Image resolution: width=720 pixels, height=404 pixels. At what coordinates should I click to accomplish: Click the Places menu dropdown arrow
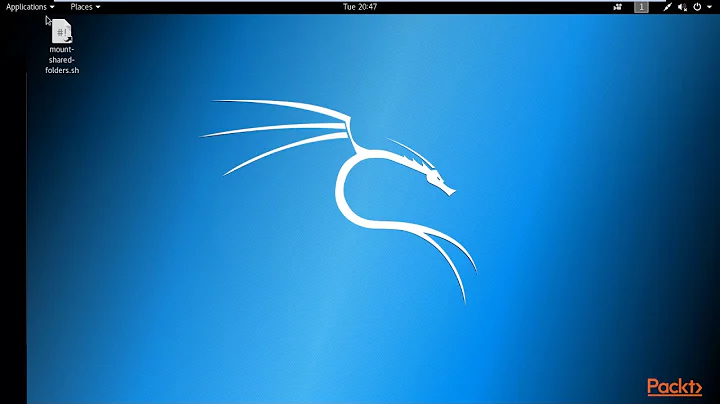point(98,7)
